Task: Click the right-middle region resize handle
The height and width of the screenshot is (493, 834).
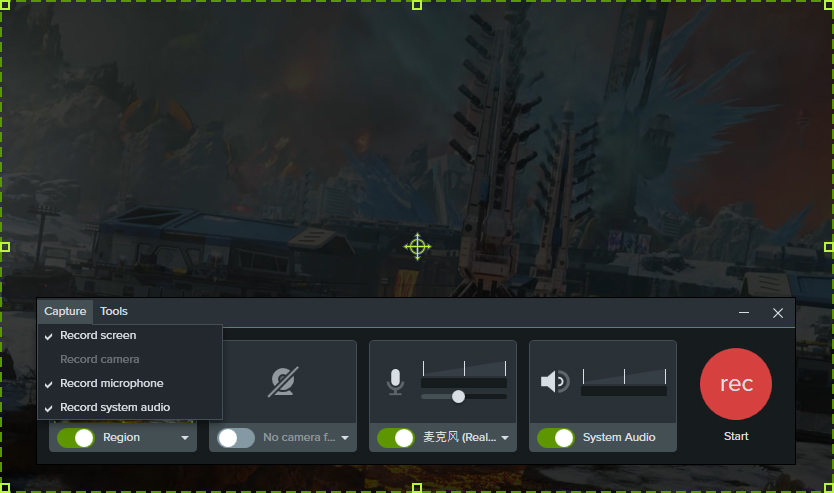Action: point(828,246)
